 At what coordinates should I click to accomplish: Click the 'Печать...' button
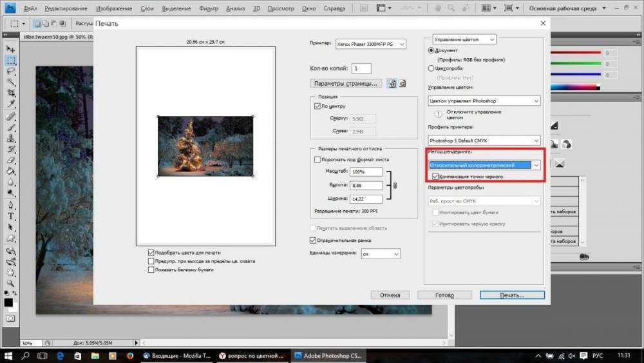tap(512, 295)
